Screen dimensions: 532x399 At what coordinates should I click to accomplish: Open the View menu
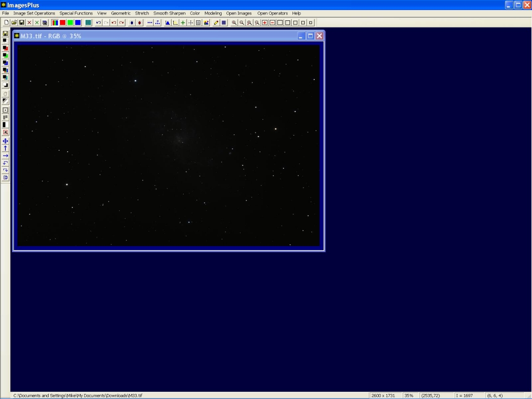pyautogui.click(x=102, y=13)
